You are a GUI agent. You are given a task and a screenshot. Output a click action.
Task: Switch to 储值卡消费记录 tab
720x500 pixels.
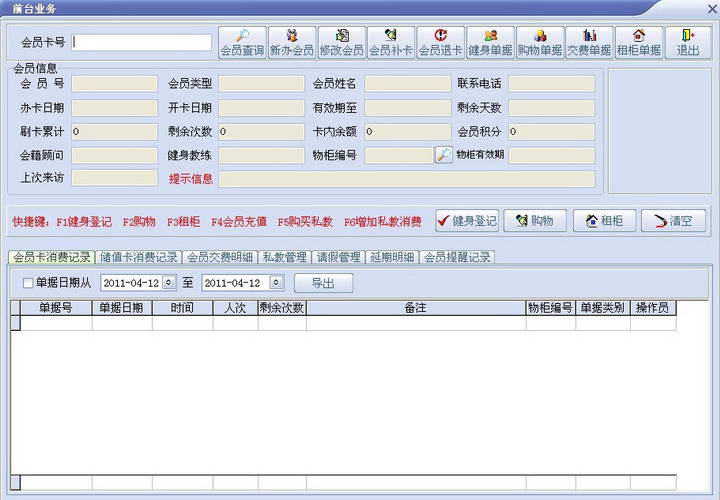click(x=139, y=257)
